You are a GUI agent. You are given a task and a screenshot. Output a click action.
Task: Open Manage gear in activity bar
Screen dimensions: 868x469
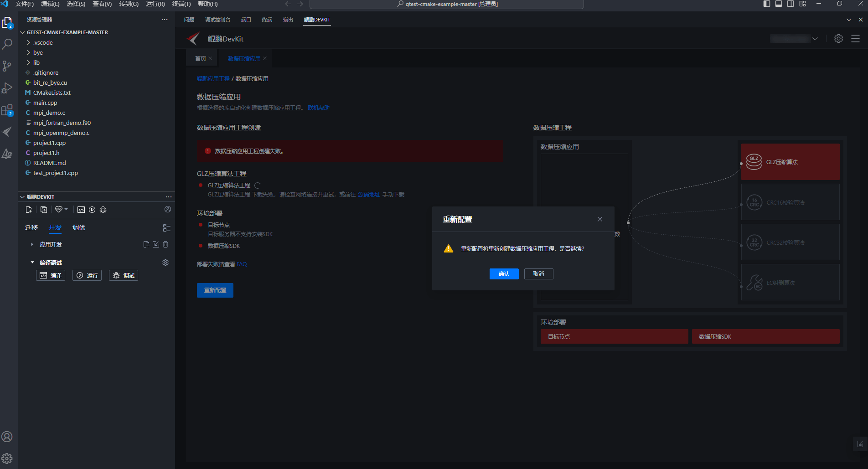point(7,459)
